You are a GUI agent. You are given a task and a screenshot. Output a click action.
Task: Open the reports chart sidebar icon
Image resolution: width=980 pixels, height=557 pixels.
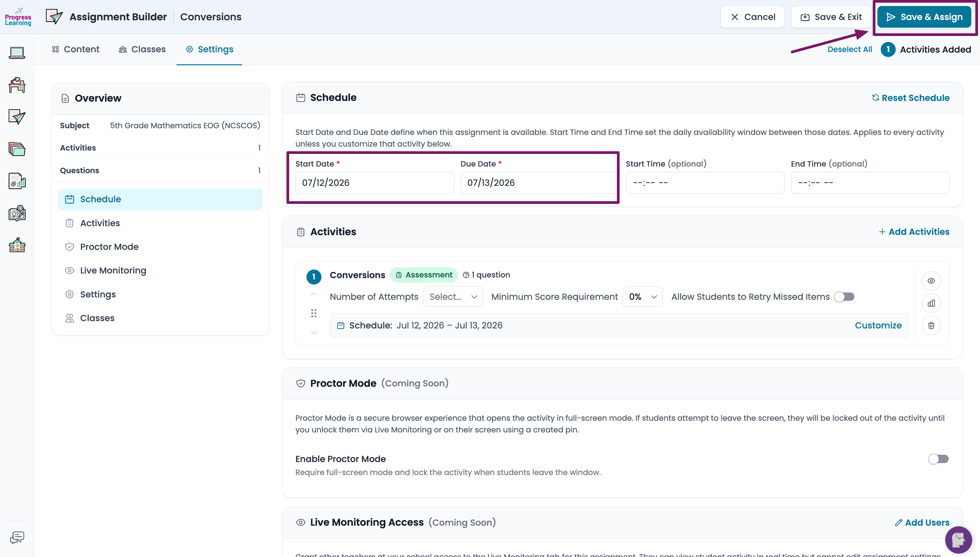pyautogui.click(x=17, y=181)
